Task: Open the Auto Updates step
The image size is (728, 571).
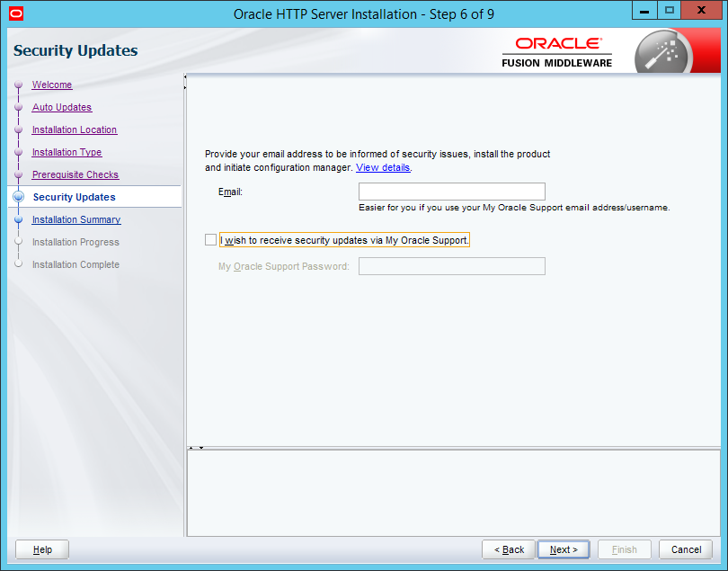Action: (62, 108)
